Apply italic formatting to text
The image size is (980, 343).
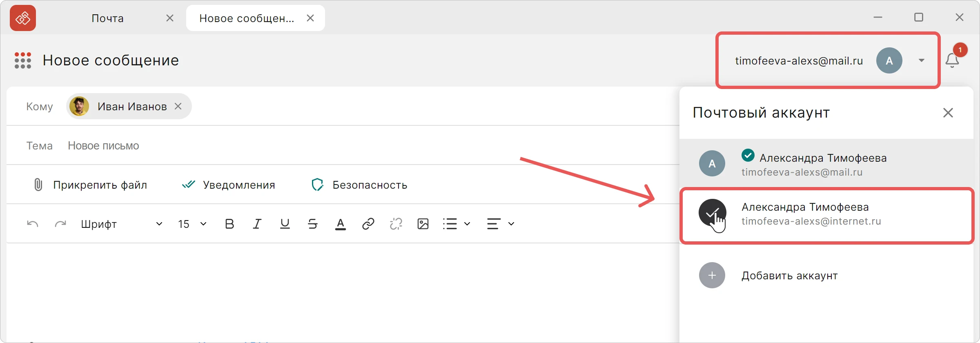click(257, 224)
